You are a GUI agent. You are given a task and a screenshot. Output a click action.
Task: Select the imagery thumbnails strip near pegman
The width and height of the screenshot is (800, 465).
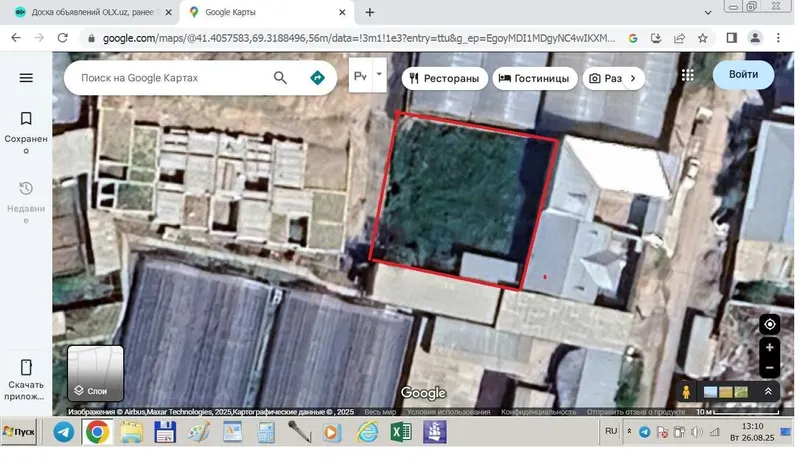pyautogui.click(x=726, y=392)
